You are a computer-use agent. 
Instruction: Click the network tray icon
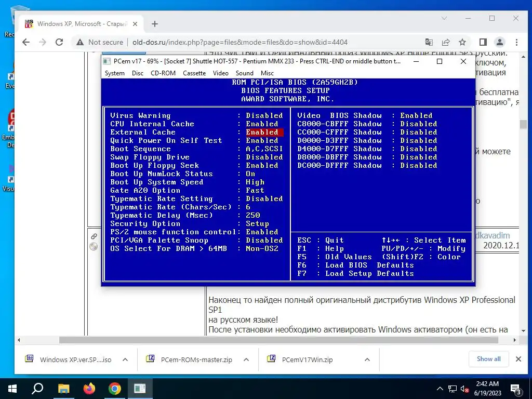pyautogui.click(x=453, y=389)
